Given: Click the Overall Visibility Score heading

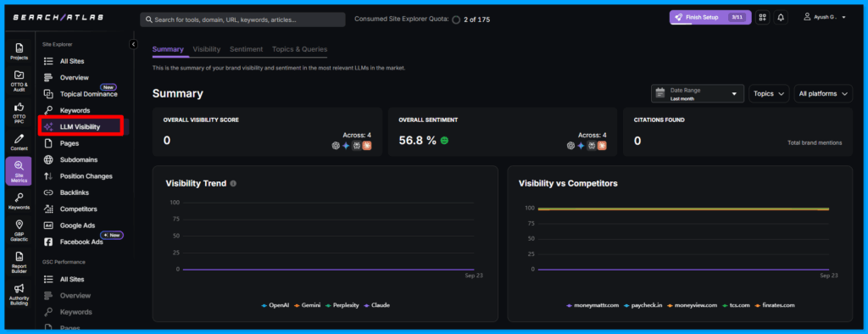Looking at the screenshot, I should (x=201, y=120).
